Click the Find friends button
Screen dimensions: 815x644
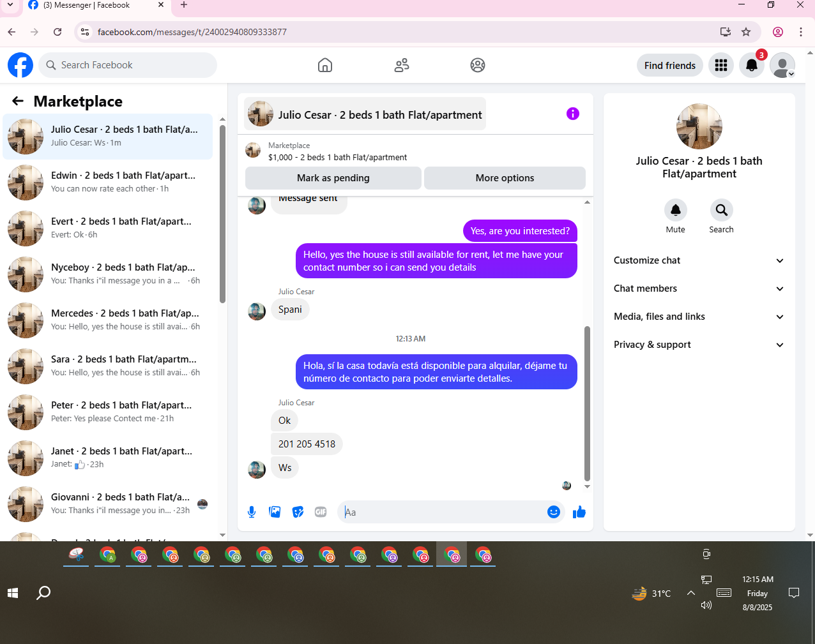[670, 65]
